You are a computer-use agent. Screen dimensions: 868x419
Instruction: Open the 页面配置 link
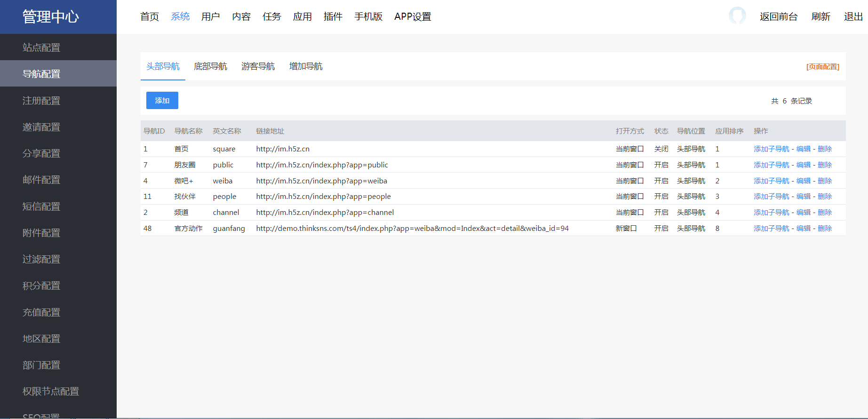(822, 67)
